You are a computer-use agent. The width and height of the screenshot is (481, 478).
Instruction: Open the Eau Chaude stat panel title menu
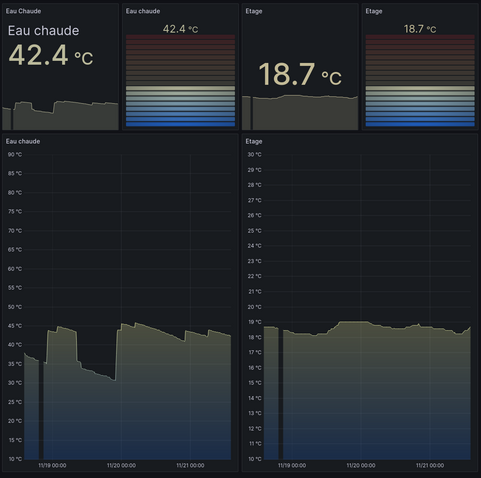click(23, 11)
